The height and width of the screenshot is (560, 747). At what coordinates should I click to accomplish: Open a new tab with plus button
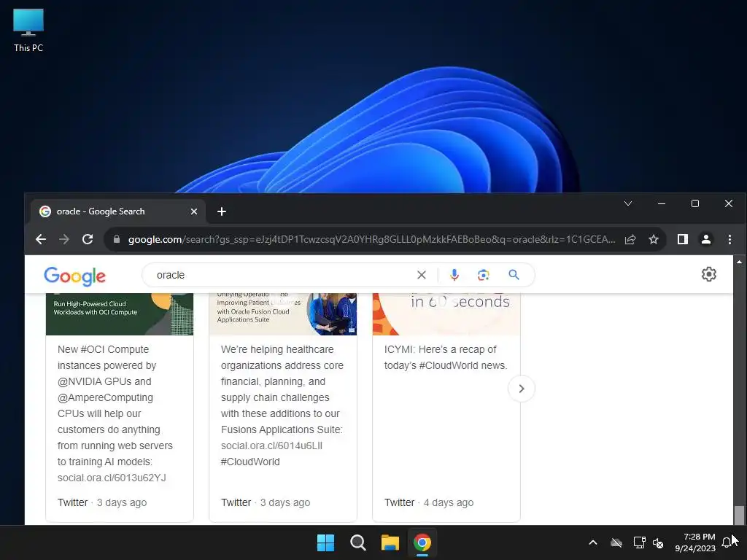pos(222,211)
